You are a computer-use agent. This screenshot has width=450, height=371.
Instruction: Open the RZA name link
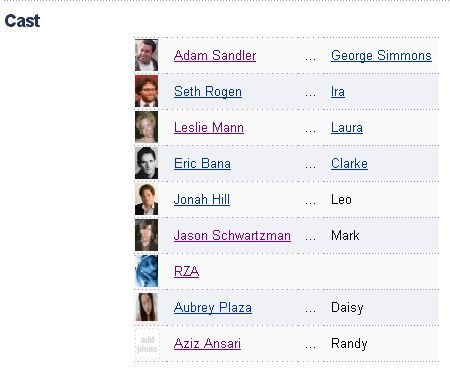point(186,271)
